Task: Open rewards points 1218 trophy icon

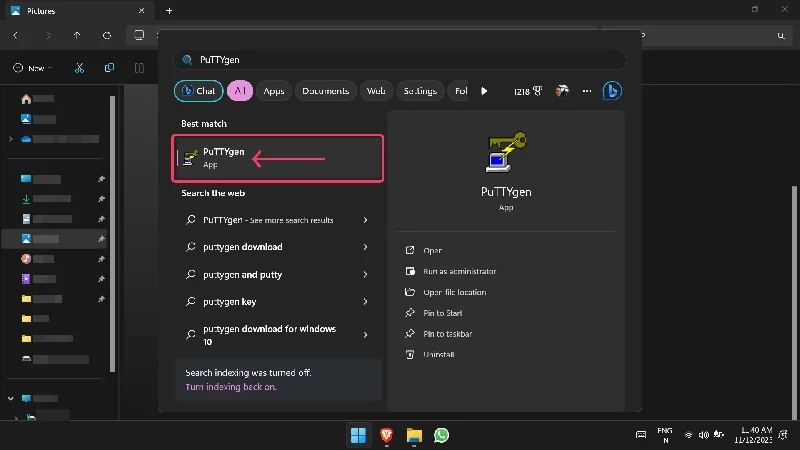Action: tap(528, 91)
